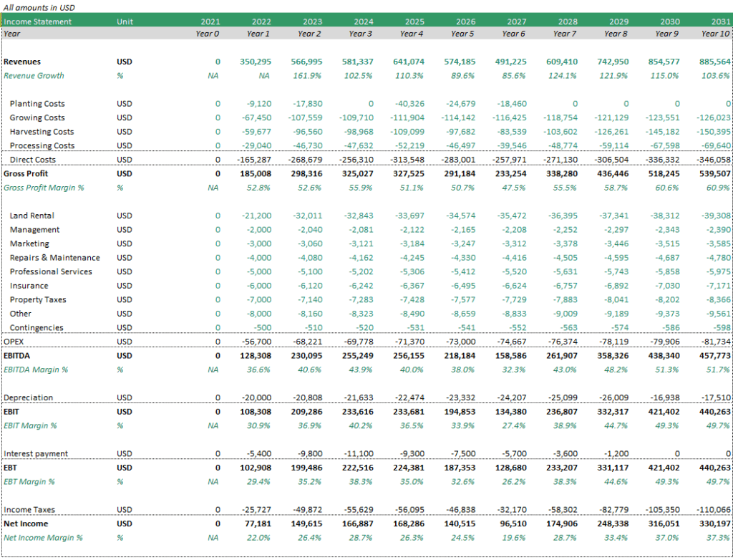Click Gross Profit Margin value 47.5%
733x560 pixels.
513,188
